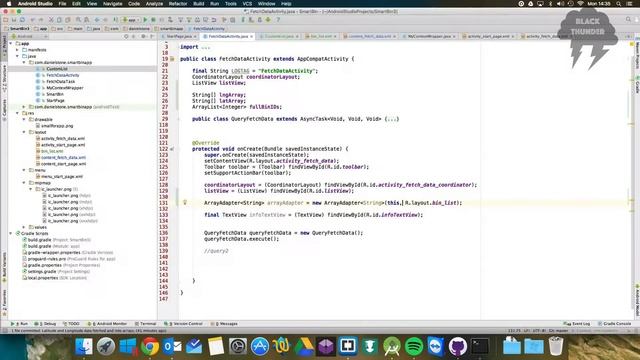The width and height of the screenshot is (640, 360).
Task: Open the VCS menu
Action: pos(247,4)
